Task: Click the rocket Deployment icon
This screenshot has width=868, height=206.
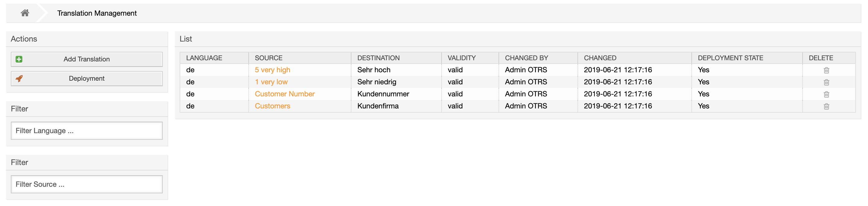Action: click(19, 78)
